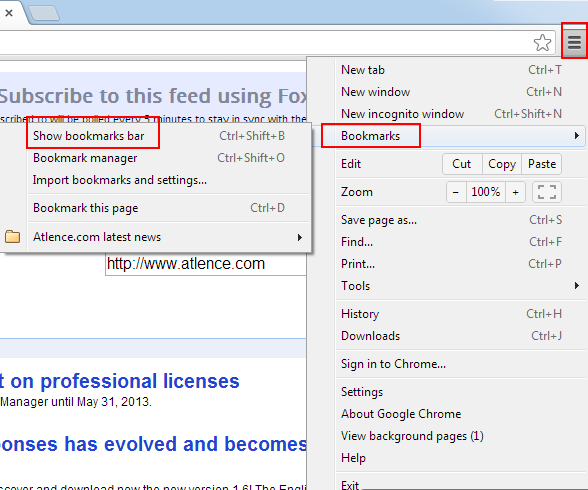The width and height of the screenshot is (588, 490).
Task: Open the professional licenses headline link
Action: [x=120, y=381]
